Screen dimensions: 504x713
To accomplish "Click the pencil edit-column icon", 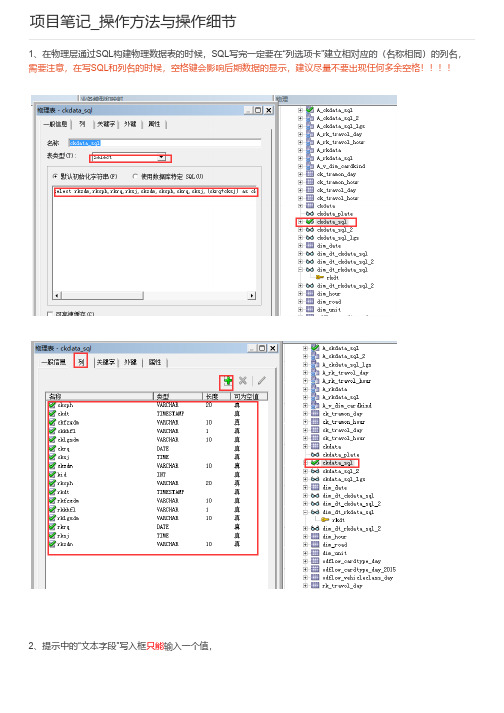I will coord(262,381).
